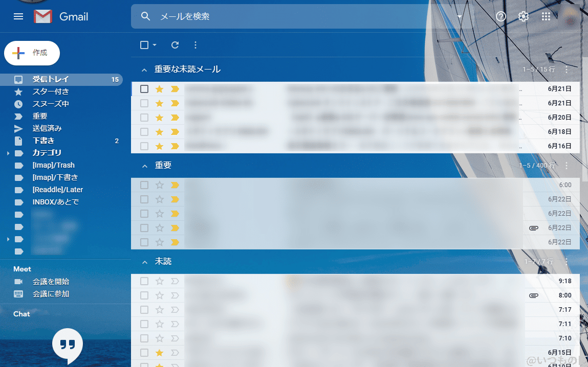Open the help icon next to settings
This screenshot has width=588, height=367.
click(500, 16)
